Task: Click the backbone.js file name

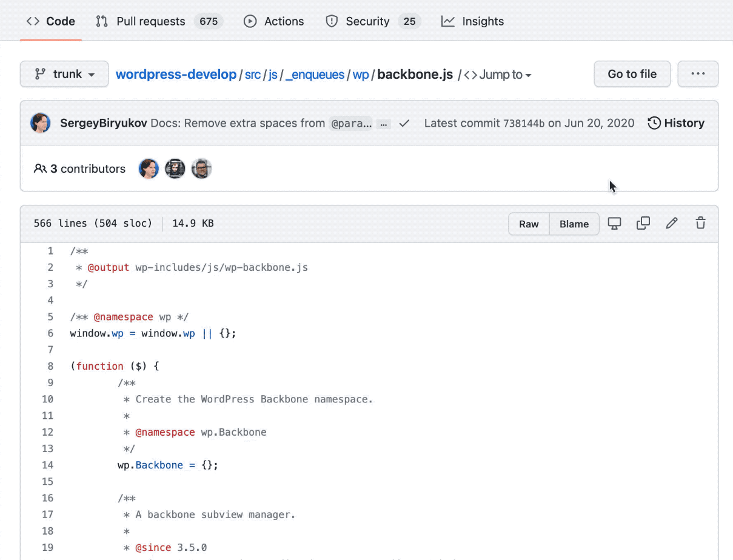Action: [x=415, y=75]
